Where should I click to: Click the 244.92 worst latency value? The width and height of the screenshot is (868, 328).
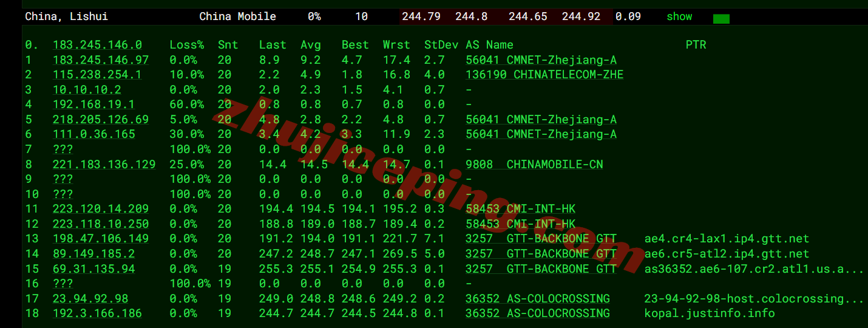pos(581,16)
